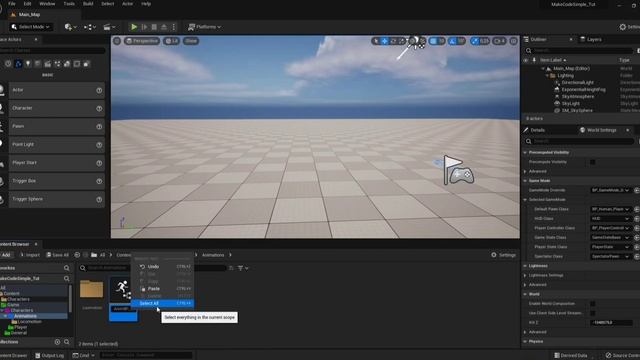
Task: Open the Edit menu
Action: [27, 4]
